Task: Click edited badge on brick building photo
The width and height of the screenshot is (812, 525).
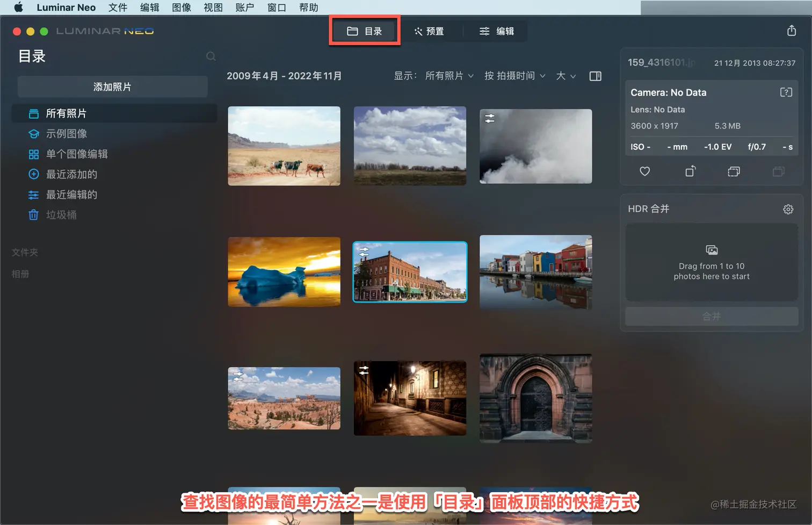Action: (x=364, y=251)
